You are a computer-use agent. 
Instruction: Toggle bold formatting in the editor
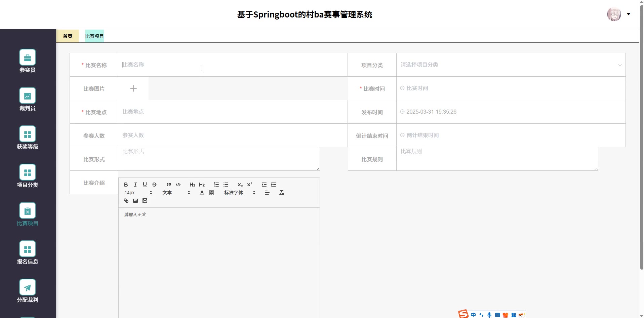click(126, 185)
